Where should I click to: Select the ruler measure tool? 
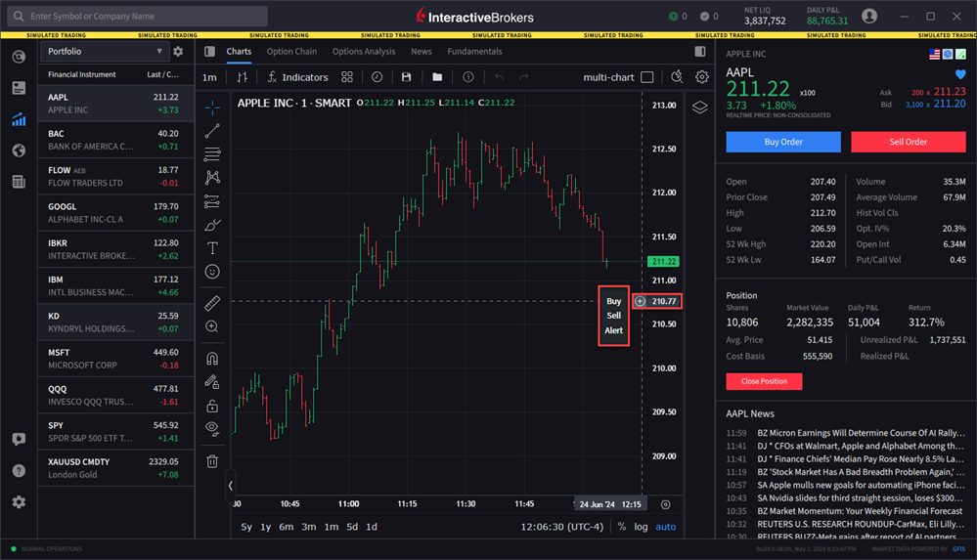pos(212,303)
